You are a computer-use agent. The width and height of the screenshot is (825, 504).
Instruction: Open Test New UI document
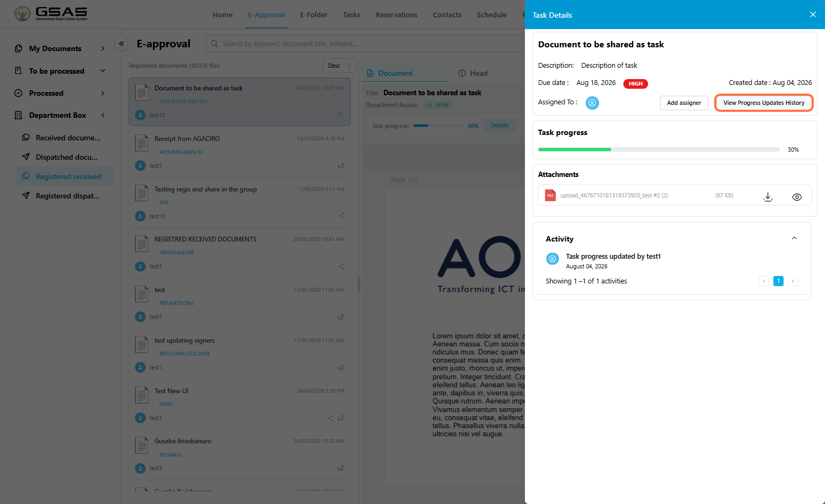(240, 404)
